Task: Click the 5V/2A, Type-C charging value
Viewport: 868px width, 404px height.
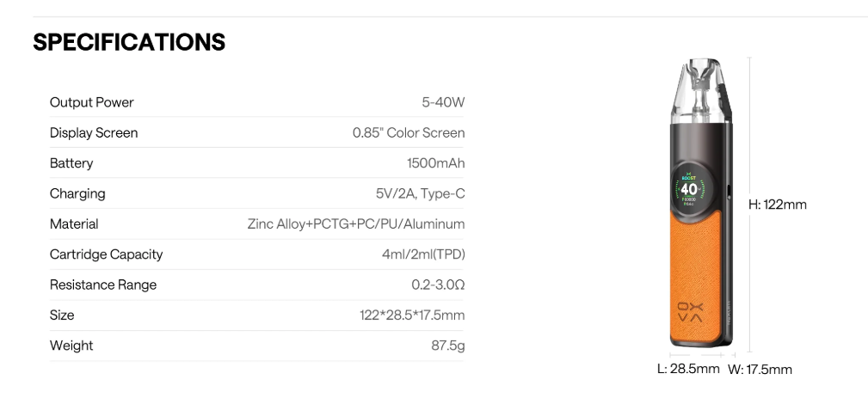Action: (420, 193)
